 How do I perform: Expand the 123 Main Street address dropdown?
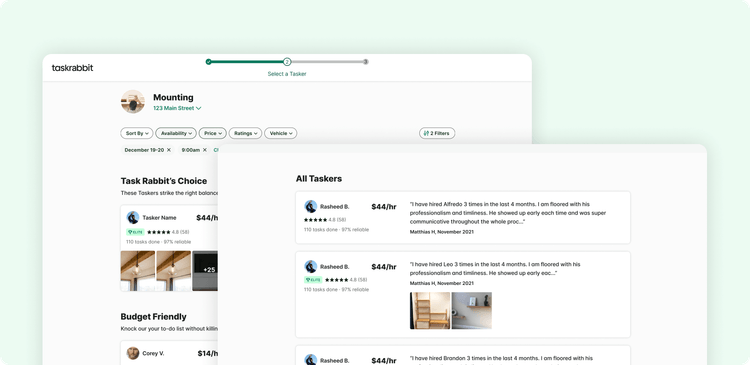[x=177, y=109]
